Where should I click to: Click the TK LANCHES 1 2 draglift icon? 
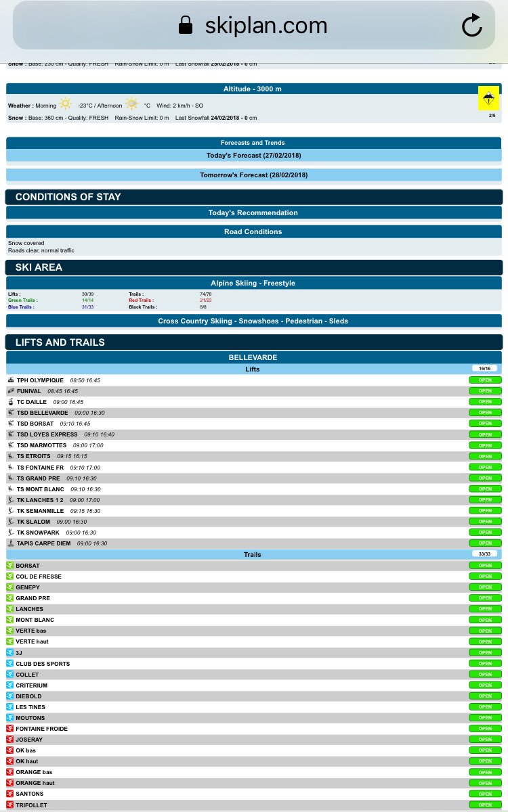pos(11,500)
